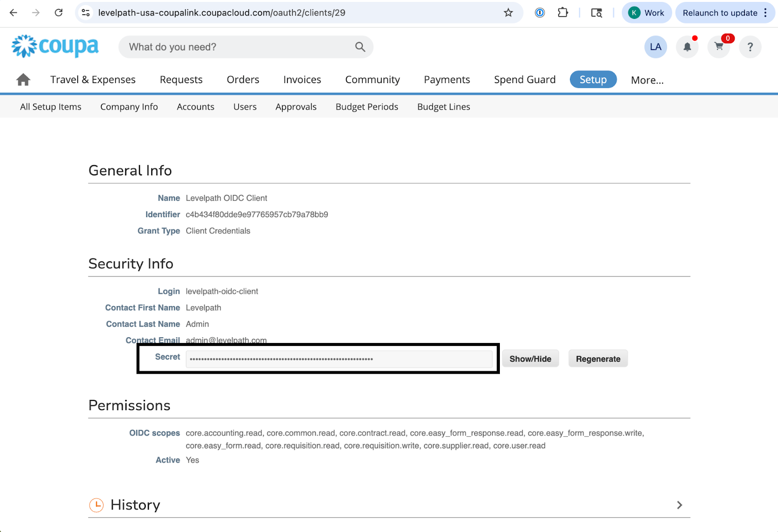Viewport: 778px width, 532px height.
Task: Open the Users setup submenu
Action: pos(245,107)
